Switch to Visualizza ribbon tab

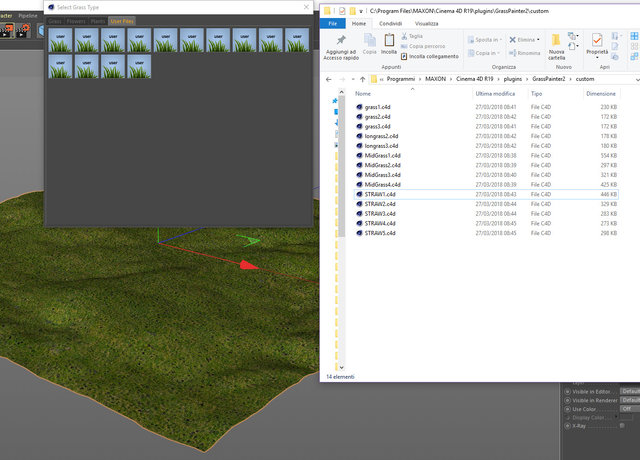(426, 24)
